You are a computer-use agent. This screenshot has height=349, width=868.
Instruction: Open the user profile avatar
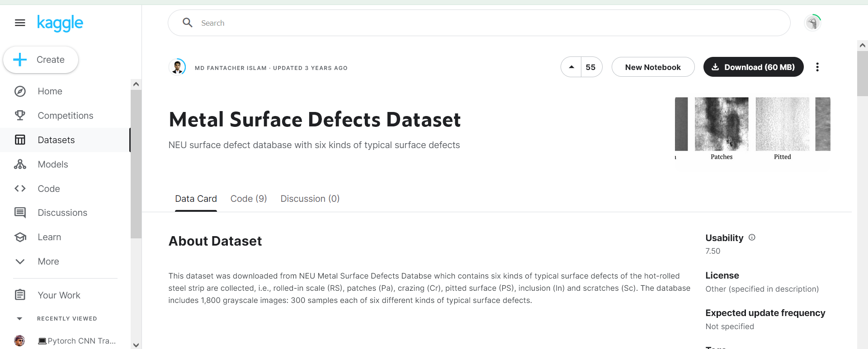point(812,23)
